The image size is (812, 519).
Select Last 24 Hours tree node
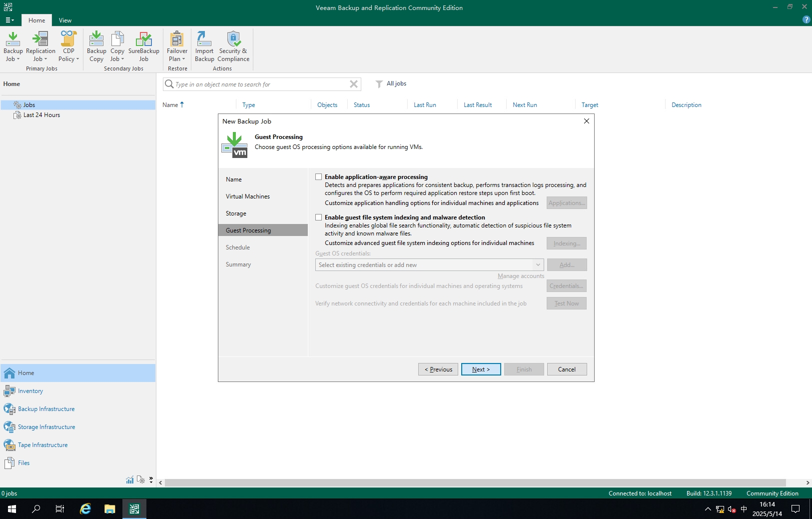tap(41, 115)
